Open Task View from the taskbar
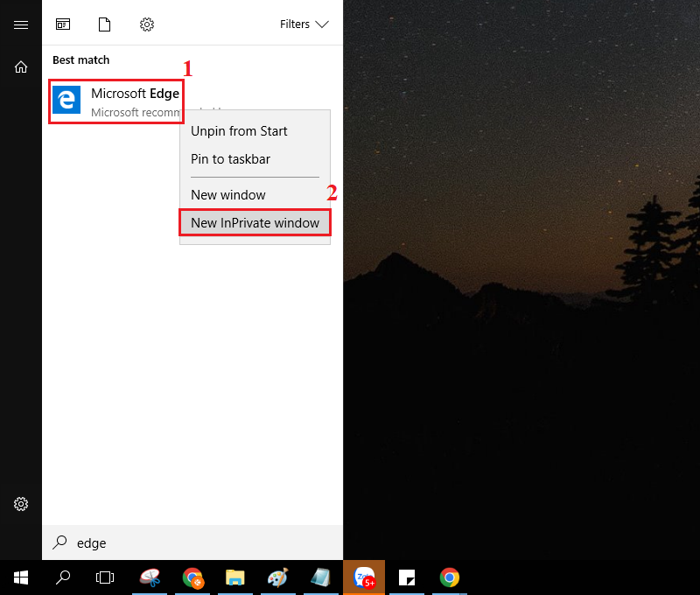Image resolution: width=700 pixels, height=595 pixels. [105, 577]
